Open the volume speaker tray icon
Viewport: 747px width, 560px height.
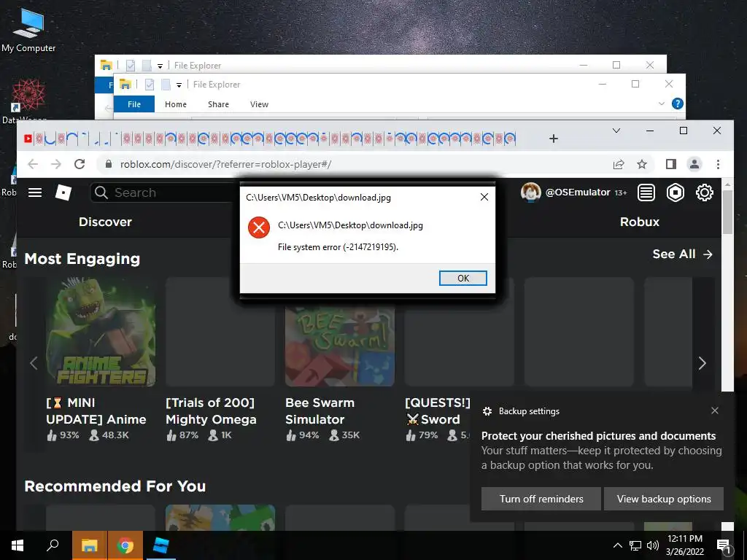pyautogui.click(x=653, y=545)
